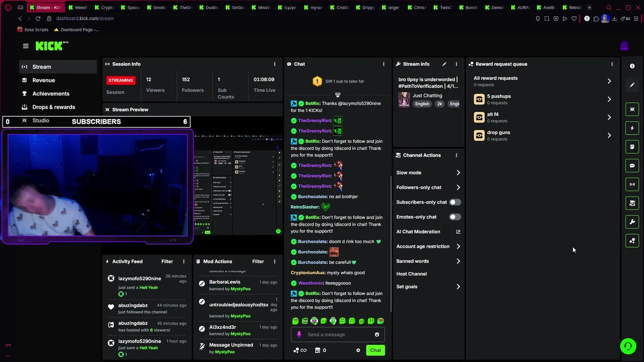
Task: Click Host Channel action
Action: (x=412, y=274)
